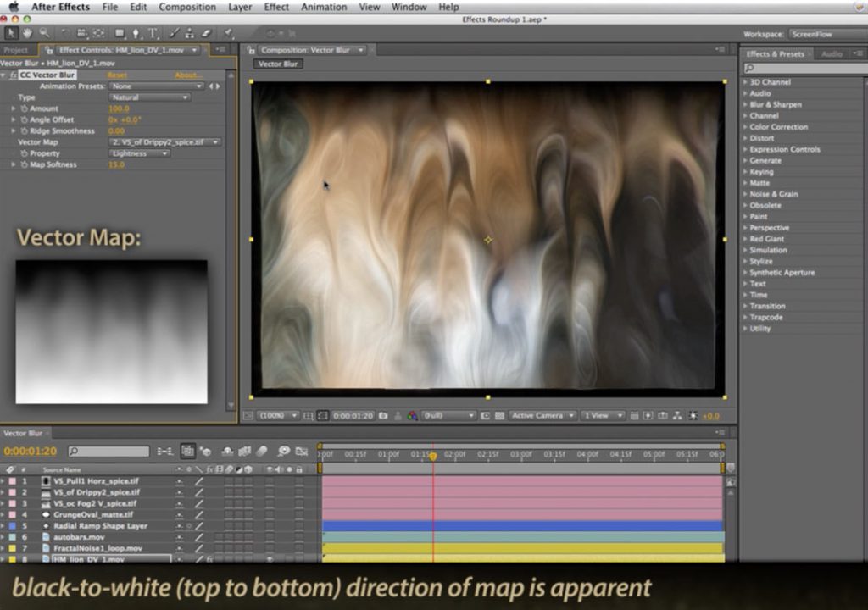
Task: Select the Pen tool
Action: (136, 33)
